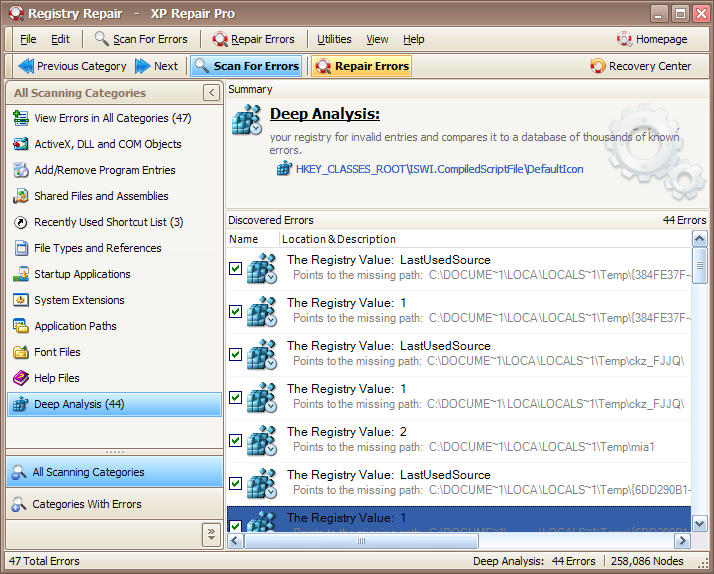The image size is (714, 574).
Task: Click the orange Repair Errors toolbar button
Action: point(362,66)
